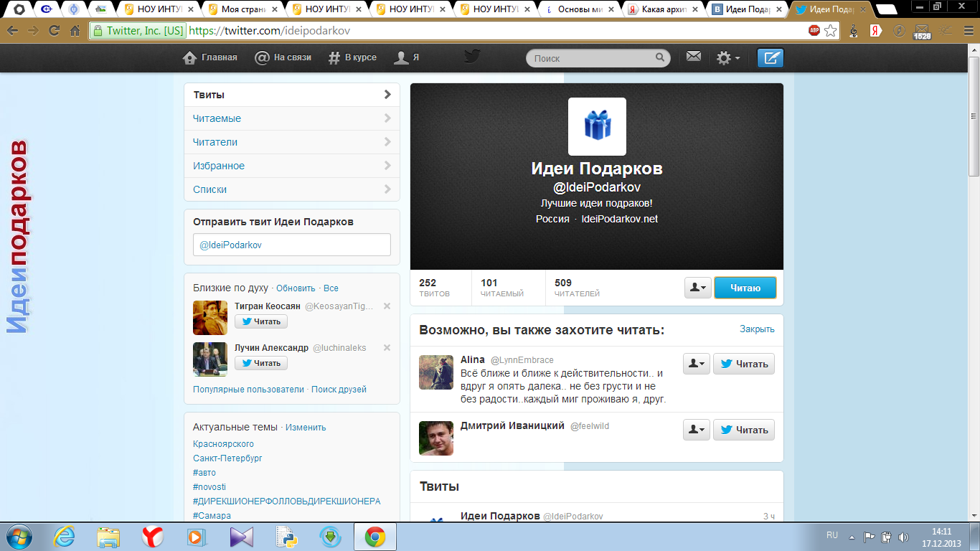Follow Дмитрий Иваницкий with the Читать button
This screenshot has height=551, width=980.
(x=744, y=430)
